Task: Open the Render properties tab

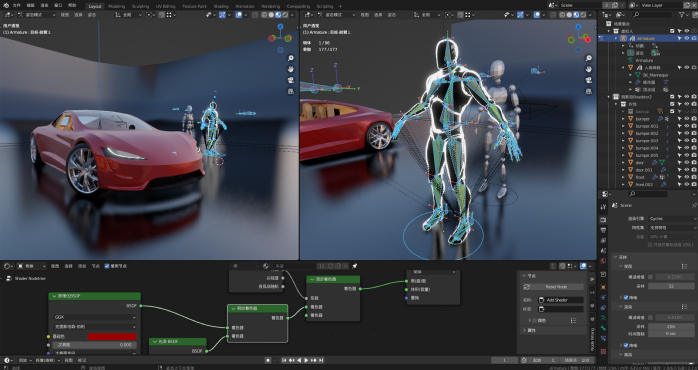Action: click(603, 220)
